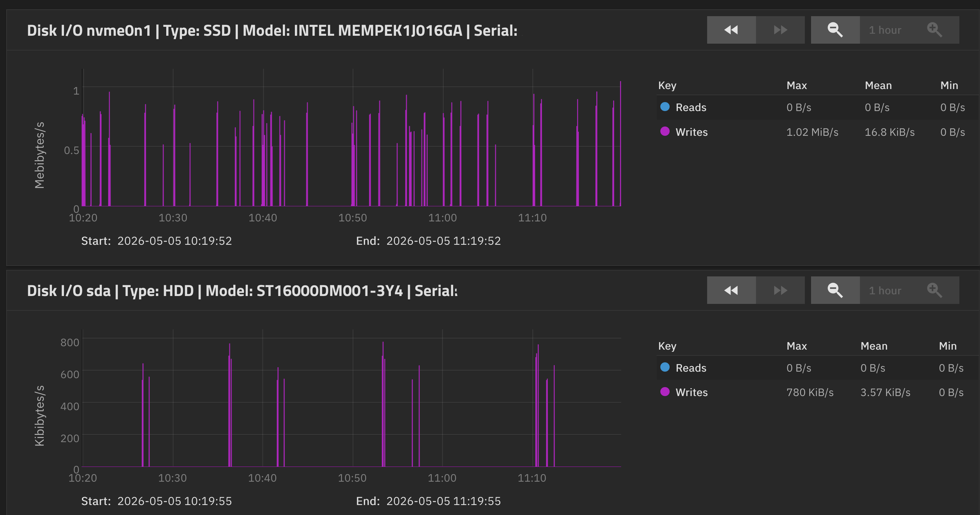Step forward in time on sda chart
980x515 pixels.
780,291
